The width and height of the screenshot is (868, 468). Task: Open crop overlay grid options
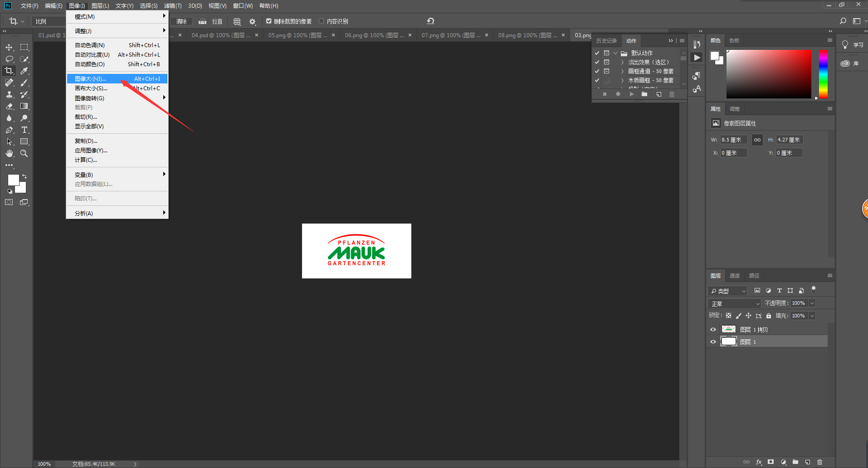237,21
